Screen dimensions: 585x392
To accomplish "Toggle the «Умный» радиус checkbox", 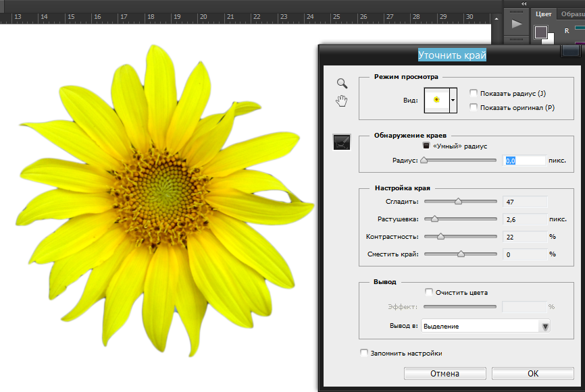I will click(426, 146).
